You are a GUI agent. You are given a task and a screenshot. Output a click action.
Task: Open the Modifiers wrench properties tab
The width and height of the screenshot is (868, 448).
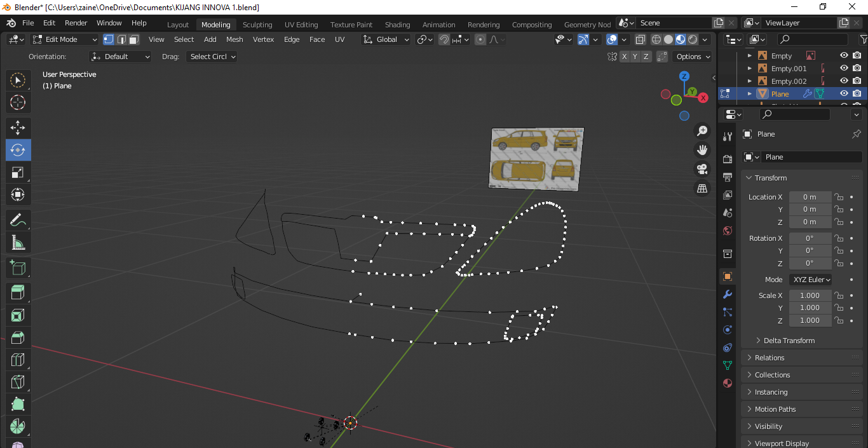(x=728, y=294)
